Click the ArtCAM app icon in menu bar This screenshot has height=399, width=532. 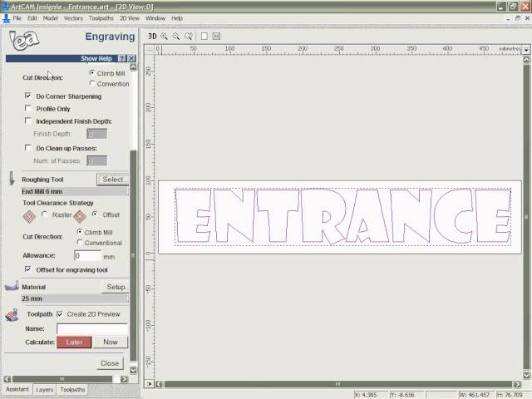click(x=6, y=18)
